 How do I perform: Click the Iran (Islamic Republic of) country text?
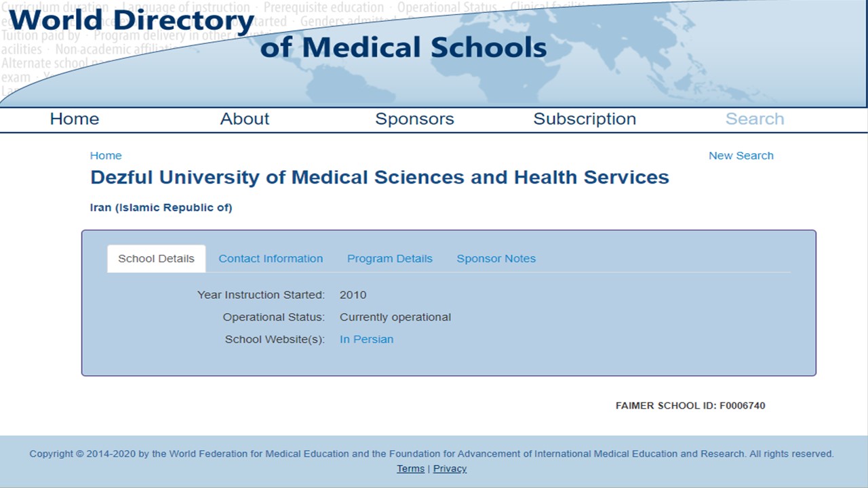point(161,208)
